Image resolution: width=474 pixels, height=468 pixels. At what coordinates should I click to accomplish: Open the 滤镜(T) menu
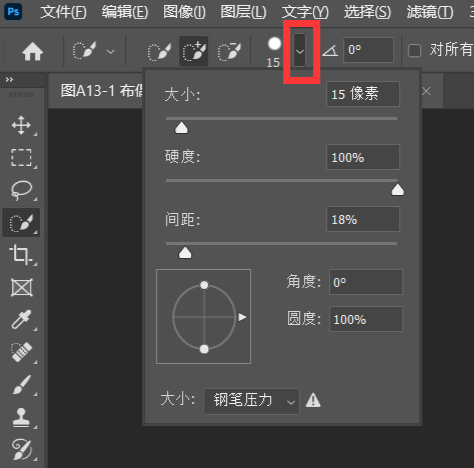[430, 12]
